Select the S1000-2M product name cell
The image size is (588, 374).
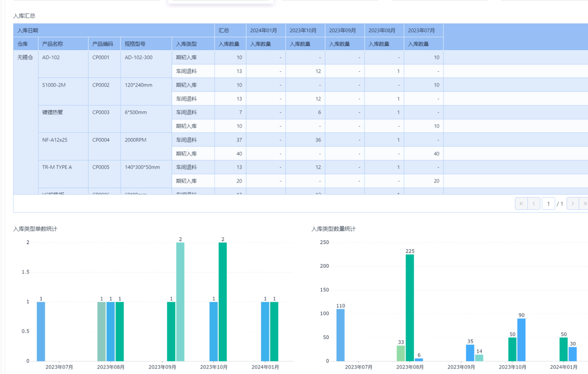[x=64, y=92]
